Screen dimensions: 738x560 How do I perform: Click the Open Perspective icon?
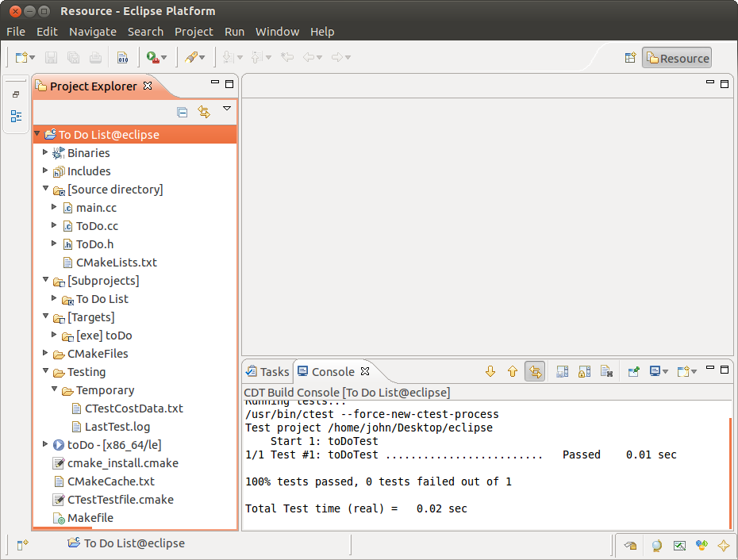coord(630,58)
